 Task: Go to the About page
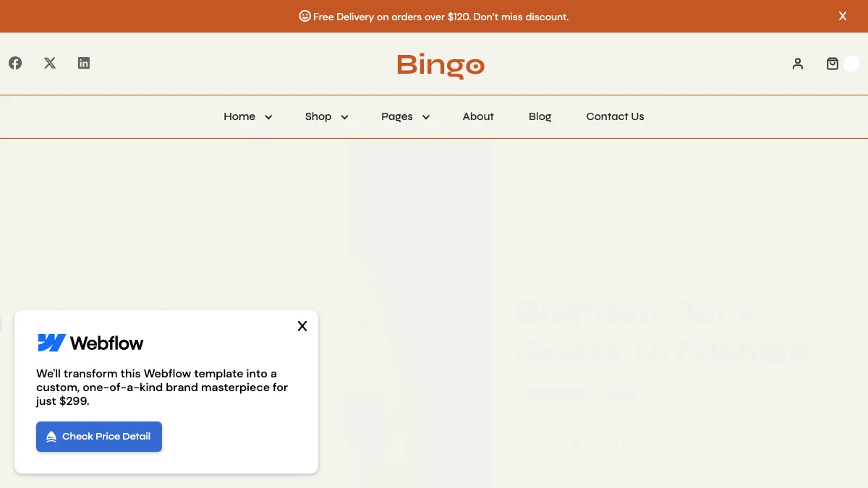click(478, 116)
